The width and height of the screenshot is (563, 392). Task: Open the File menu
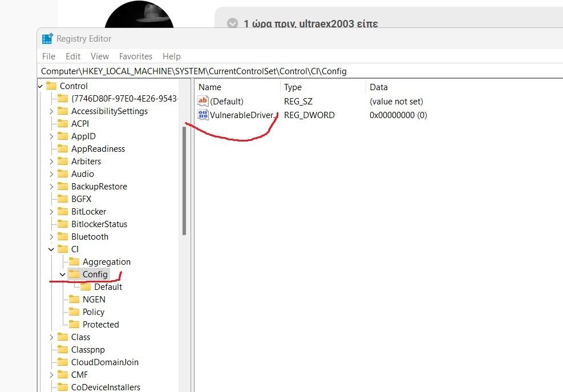(48, 56)
